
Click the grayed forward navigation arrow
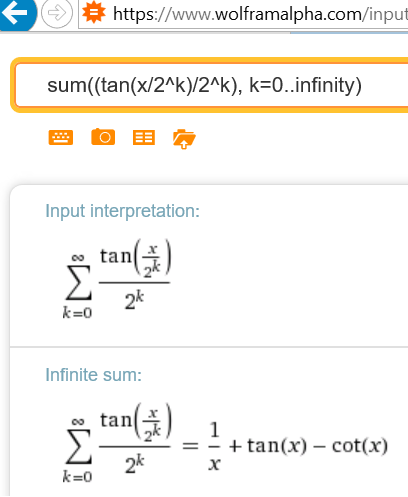pos(57,13)
